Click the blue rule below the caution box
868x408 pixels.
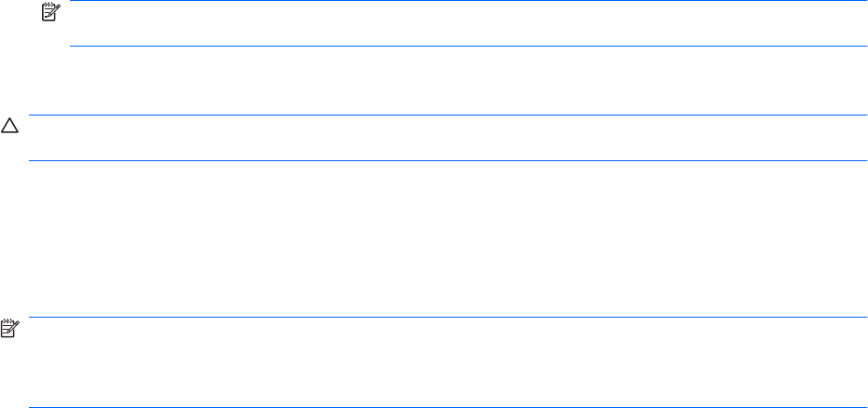click(448, 160)
